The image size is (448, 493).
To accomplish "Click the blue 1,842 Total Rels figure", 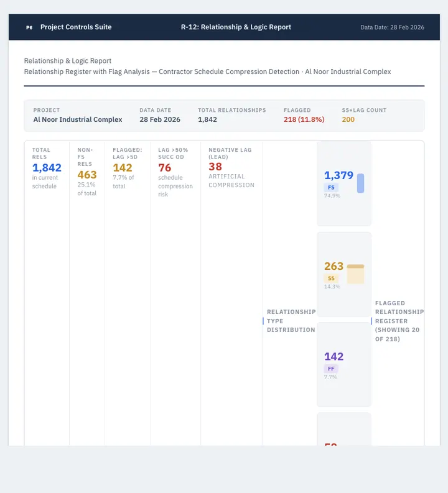I will coord(47,168).
